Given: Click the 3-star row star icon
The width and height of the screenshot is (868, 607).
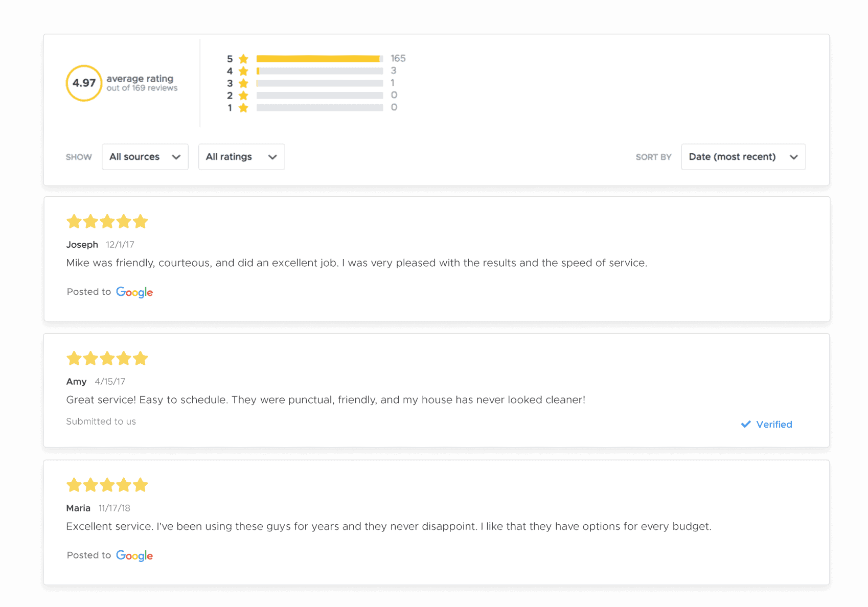Looking at the screenshot, I should pos(243,83).
